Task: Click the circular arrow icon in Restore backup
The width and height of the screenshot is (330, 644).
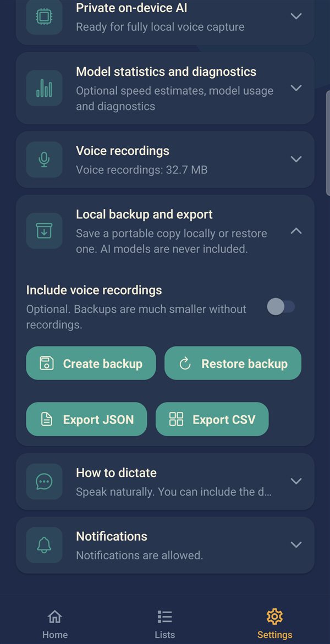Action: (x=185, y=364)
